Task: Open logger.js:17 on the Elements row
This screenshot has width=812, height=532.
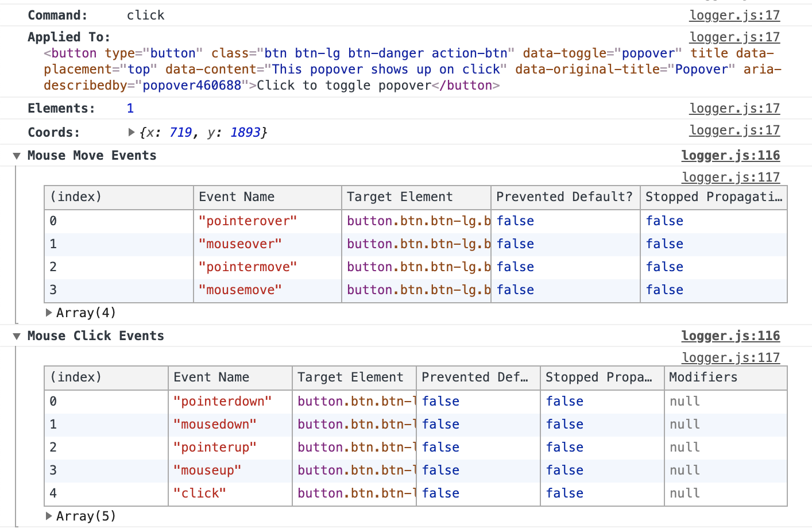Action: pyautogui.click(x=734, y=108)
